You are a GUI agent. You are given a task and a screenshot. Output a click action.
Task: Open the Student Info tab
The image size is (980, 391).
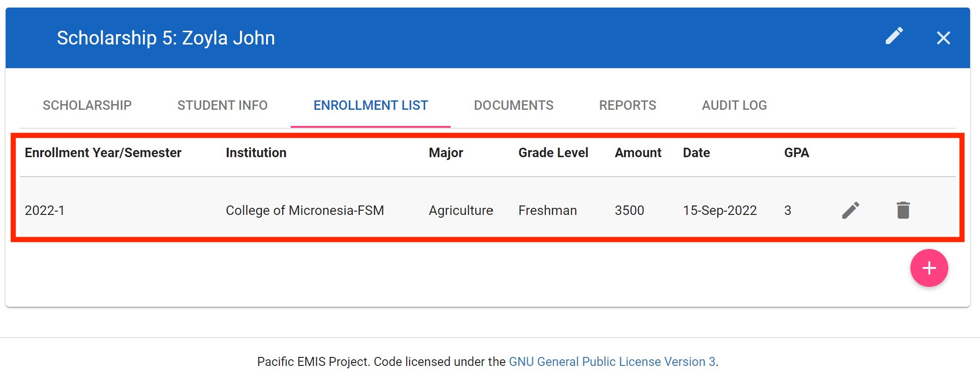point(222,105)
